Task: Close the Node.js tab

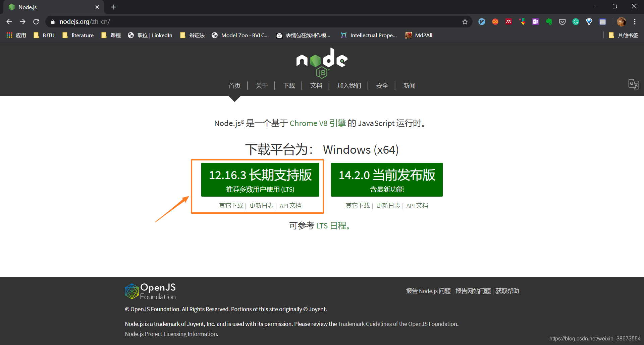Action: pos(97,7)
